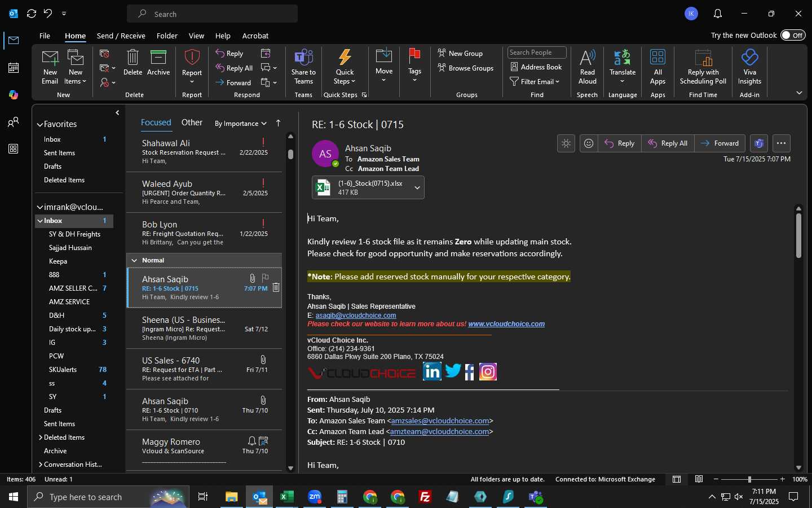Switch to Send / Receive tab
The height and width of the screenshot is (508, 812).
pos(121,36)
